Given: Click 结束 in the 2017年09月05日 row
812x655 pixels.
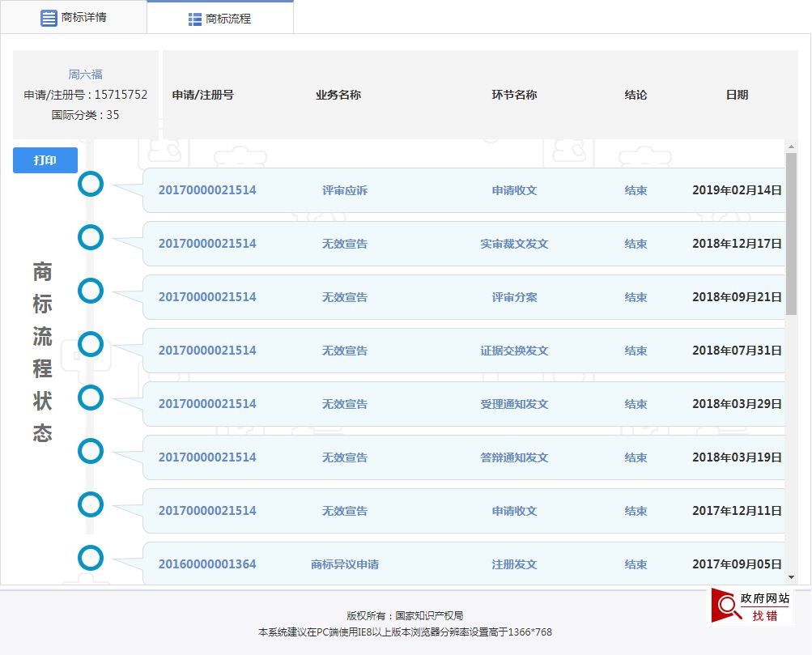Looking at the screenshot, I should pos(636,564).
